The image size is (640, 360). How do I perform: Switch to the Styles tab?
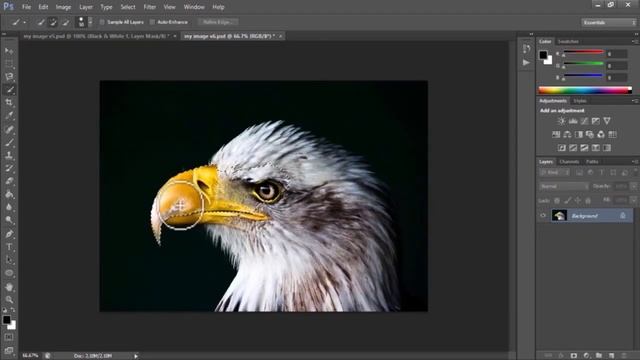coord(580,101)
